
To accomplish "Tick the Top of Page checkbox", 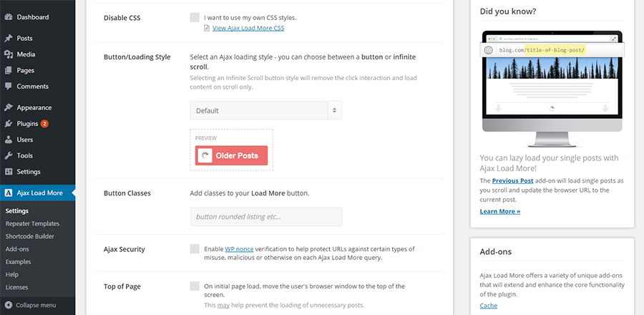I will point(195,286).
